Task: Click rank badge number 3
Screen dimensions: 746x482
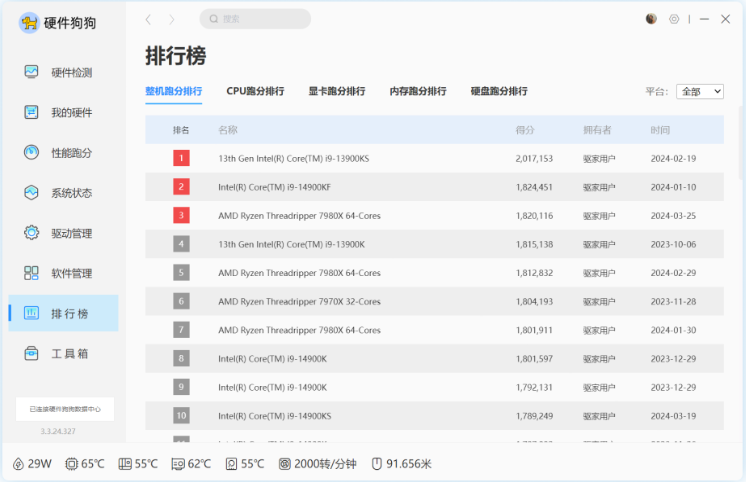Action: (x=181, y=215)
